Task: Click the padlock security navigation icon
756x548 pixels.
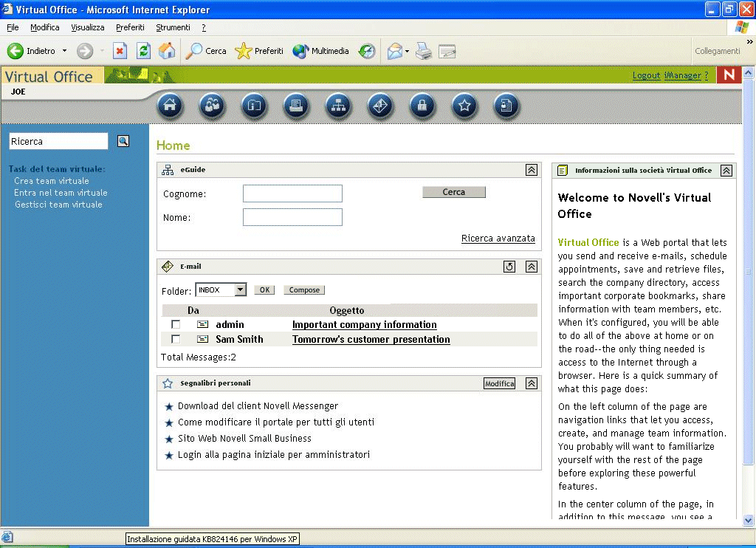Action: click(422, 106)
